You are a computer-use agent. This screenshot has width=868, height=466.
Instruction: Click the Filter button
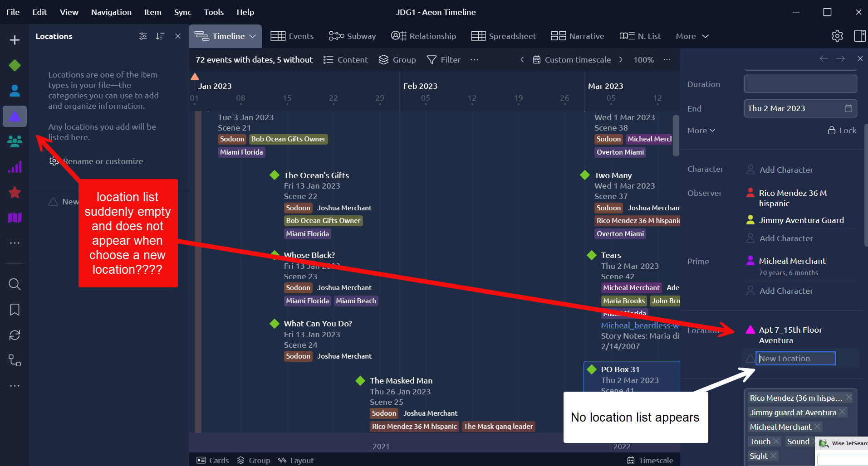(x=444, y=60)
